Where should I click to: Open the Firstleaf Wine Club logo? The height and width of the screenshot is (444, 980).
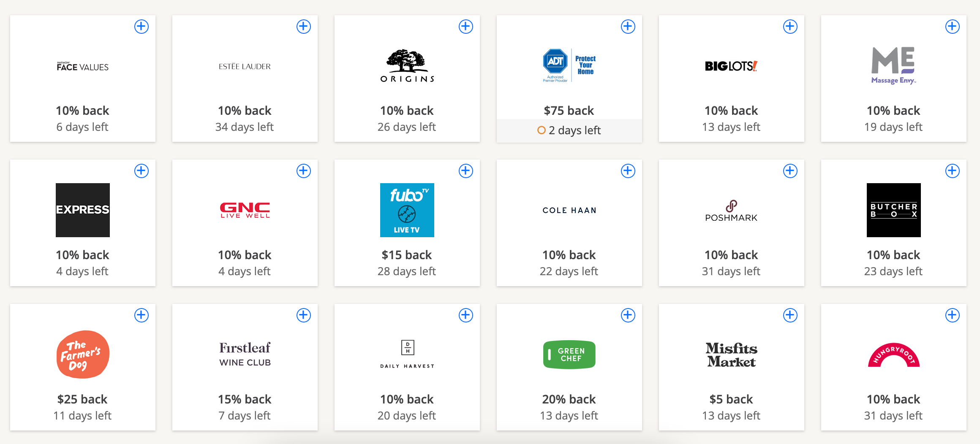245,354
